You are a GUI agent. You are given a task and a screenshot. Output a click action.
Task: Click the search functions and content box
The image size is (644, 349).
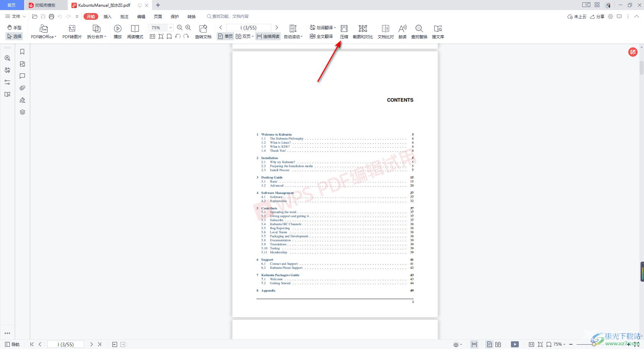(228, 16)
